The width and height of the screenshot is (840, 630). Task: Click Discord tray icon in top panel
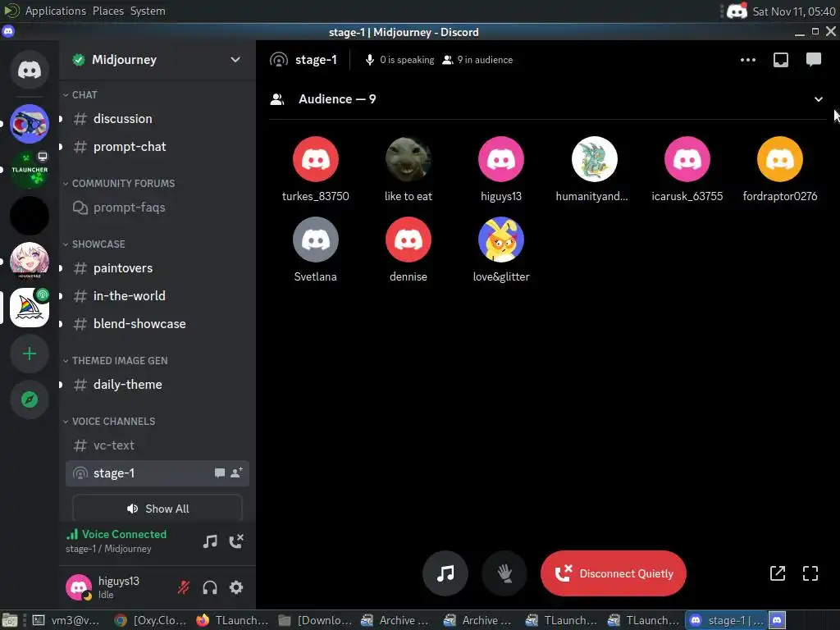[737, 11]
